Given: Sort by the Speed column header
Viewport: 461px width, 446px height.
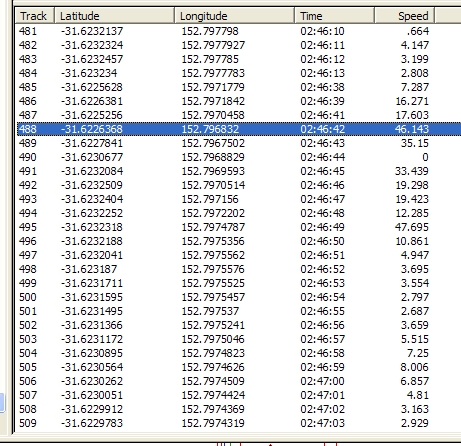Looking at the screenshot, I should point(405,16).
